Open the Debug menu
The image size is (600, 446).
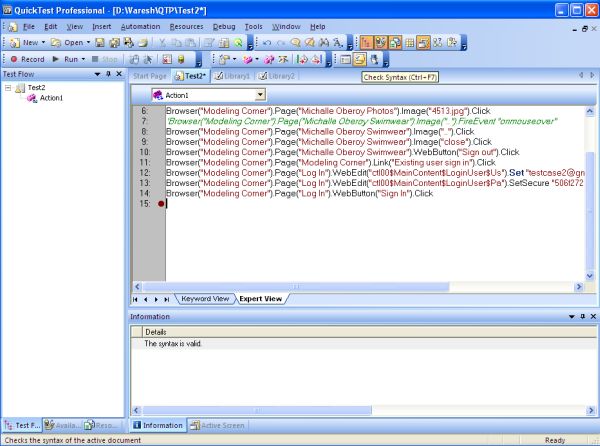(224, 27)
